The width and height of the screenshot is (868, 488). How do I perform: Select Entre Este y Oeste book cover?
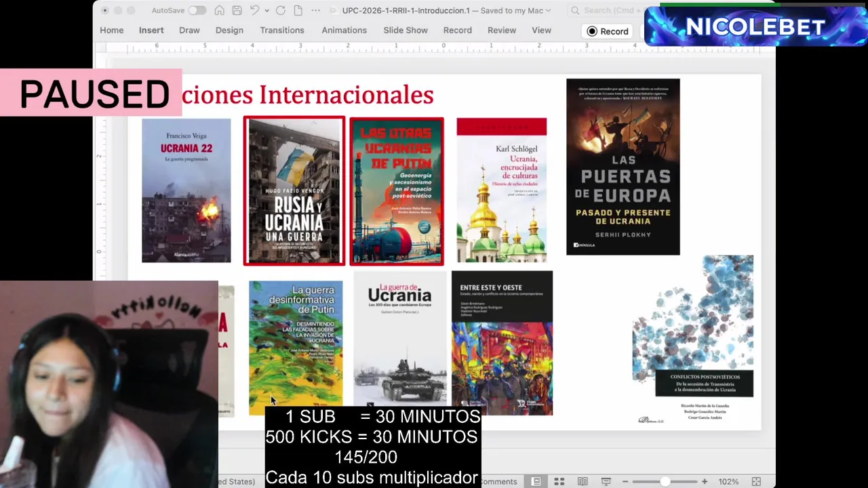coord(502,343)
